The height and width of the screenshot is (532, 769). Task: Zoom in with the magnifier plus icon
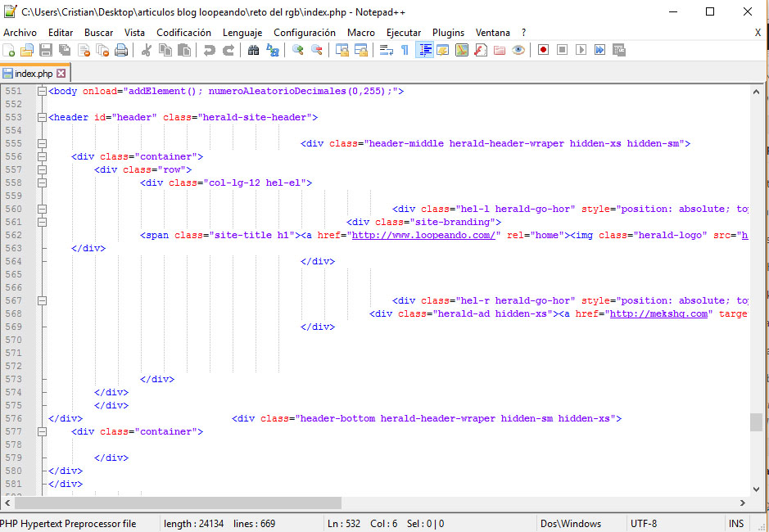pyautogui.click(x=298, y=50)
